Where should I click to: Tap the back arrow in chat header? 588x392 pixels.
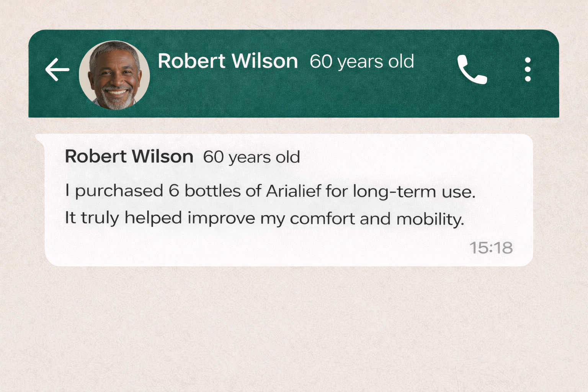pos(57,70)
